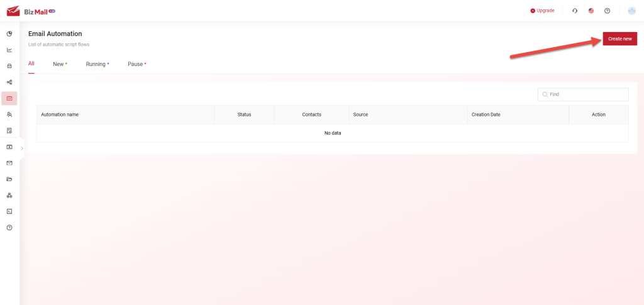Screen dimensions: 644x305
Task: Open the US flag language selector
Action: point(591,11)
